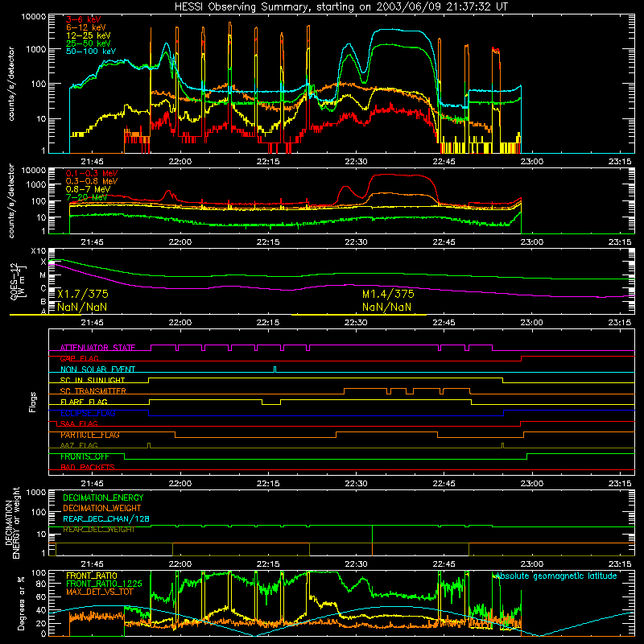
Task: Select the BAD_PACKETS flag label
Action: 88,467
